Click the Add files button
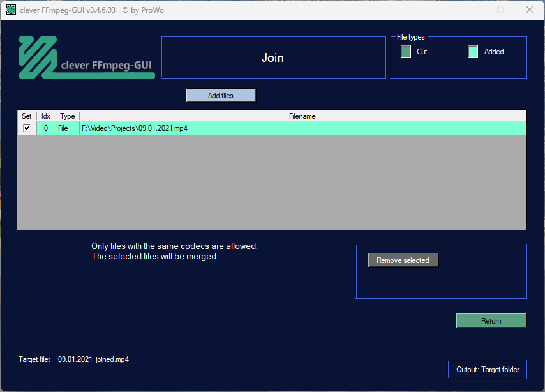The width and height of the screenshot is (545, 392). [x=221, y=95]
